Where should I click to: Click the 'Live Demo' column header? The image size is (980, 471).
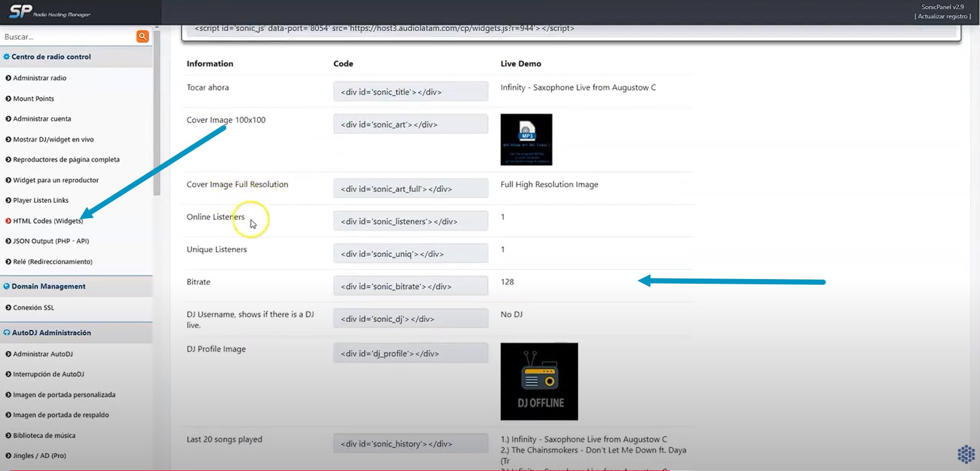(x=520, y=63)
